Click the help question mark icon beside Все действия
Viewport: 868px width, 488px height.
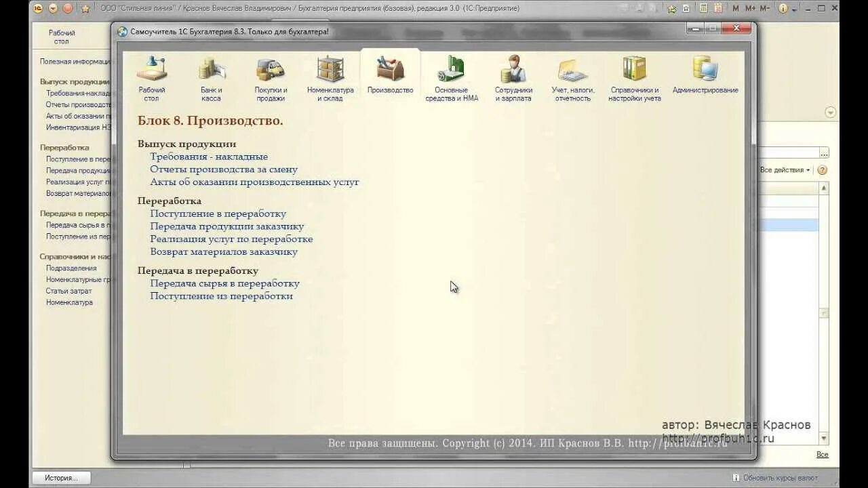823,170
